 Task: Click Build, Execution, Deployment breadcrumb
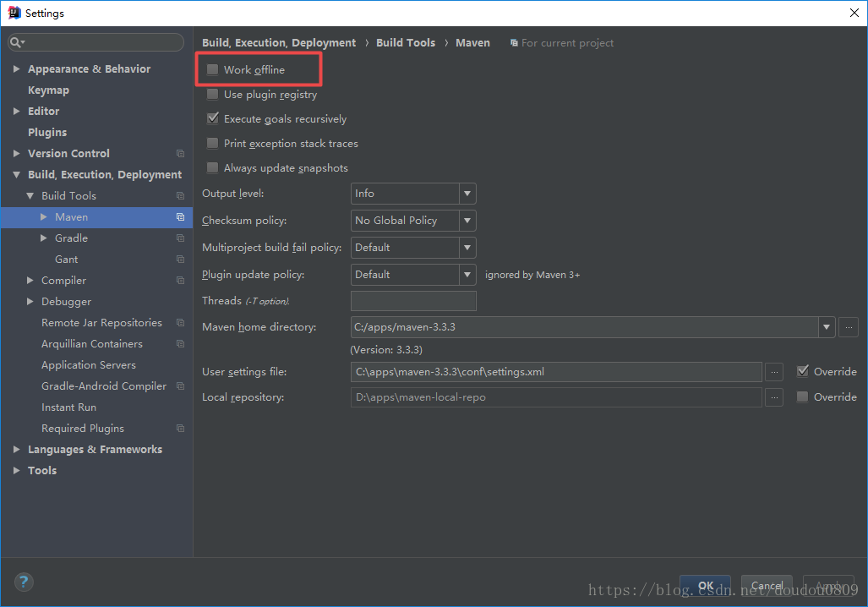click(x=279, y=42)
